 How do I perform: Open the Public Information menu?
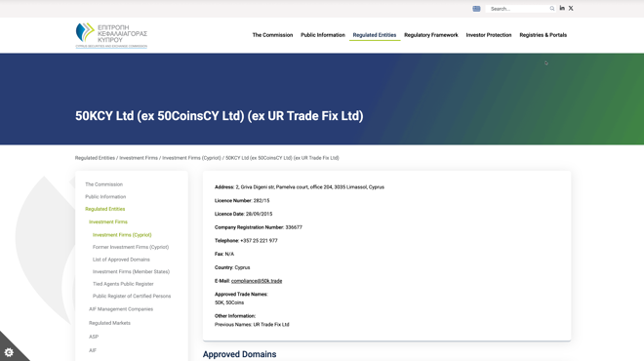(323, 35)
